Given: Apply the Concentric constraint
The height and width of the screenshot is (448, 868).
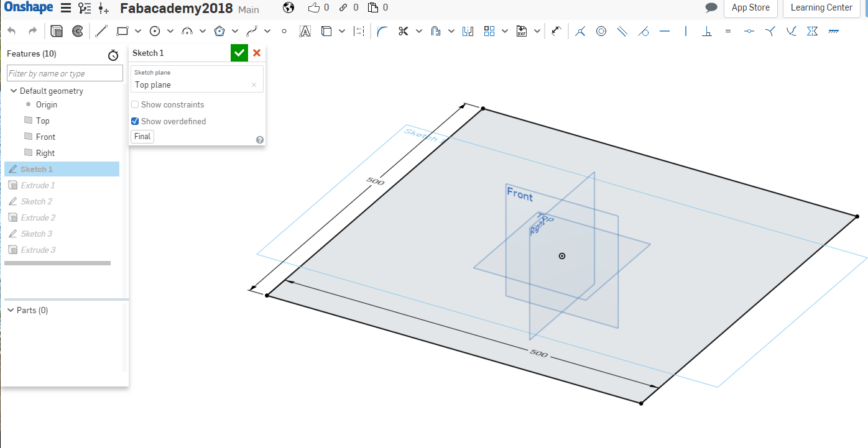Looking at the screenshot, I should click(601, 31).
